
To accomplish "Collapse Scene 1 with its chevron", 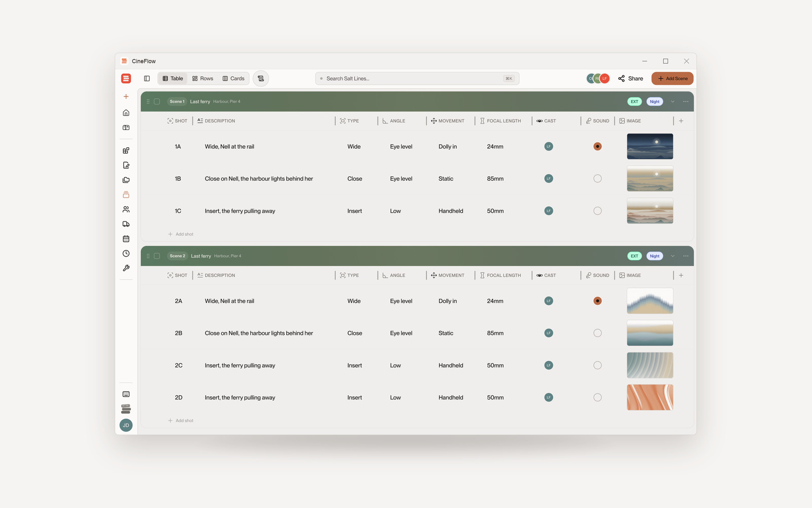I will [672, 102].
